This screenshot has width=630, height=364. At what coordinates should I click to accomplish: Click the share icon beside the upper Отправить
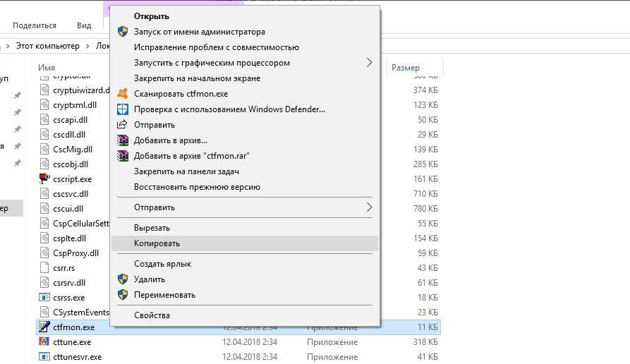pos(122,125)
